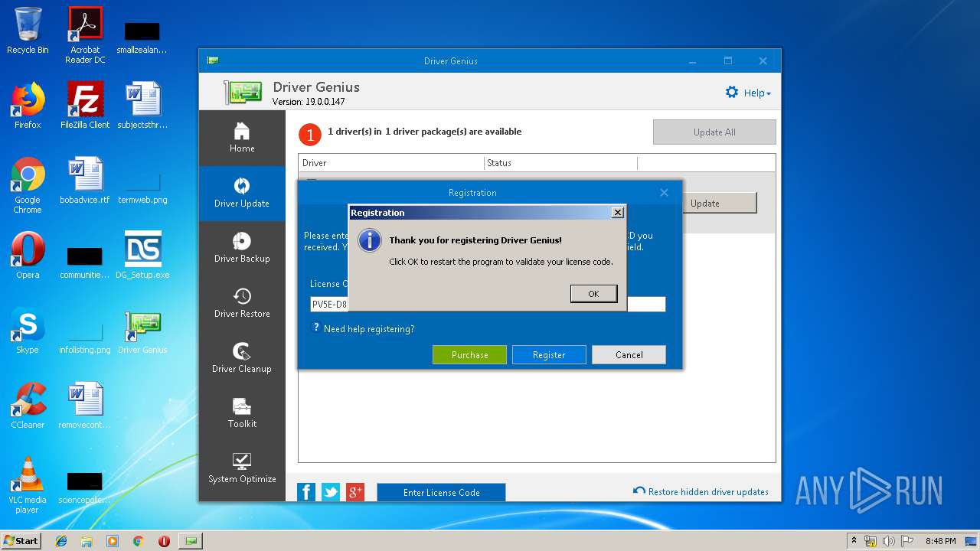The height and width of the screenshot is (551, 980).
Task: Open Internet Explorer from taskbar
Action: click(61, 541)
